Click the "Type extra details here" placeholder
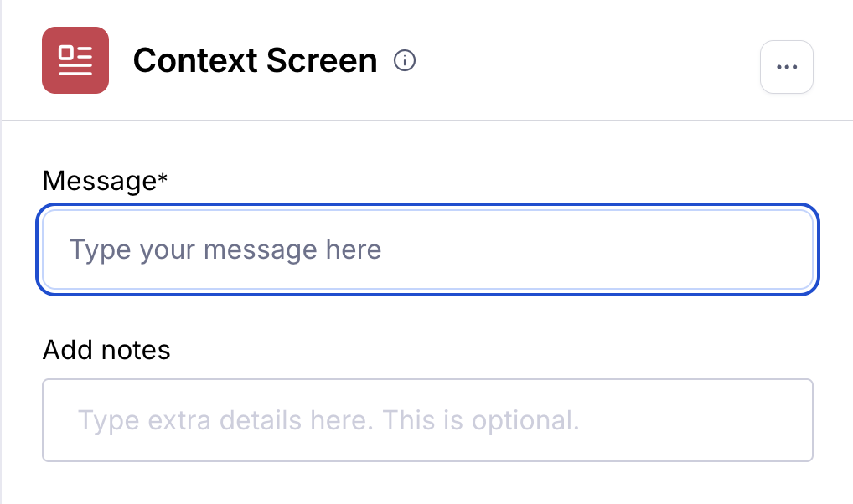This screenshot has height=504, width=853. pos(328,420)
